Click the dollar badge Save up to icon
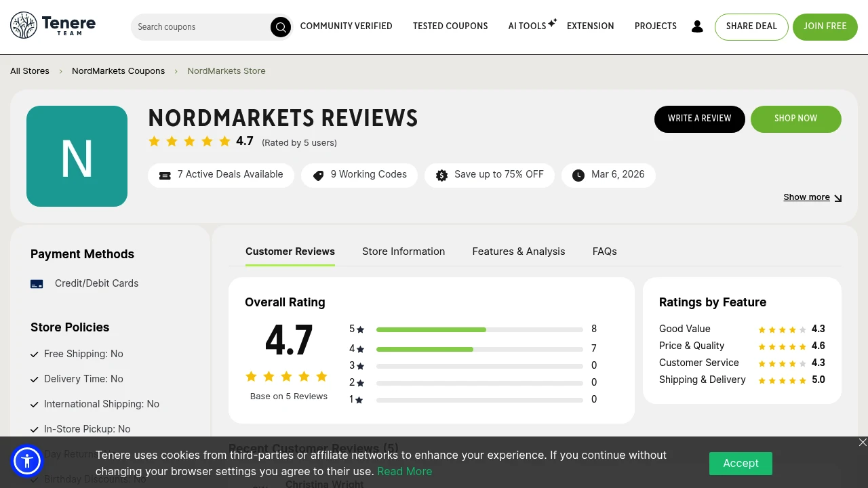 [x=441, y=176]
